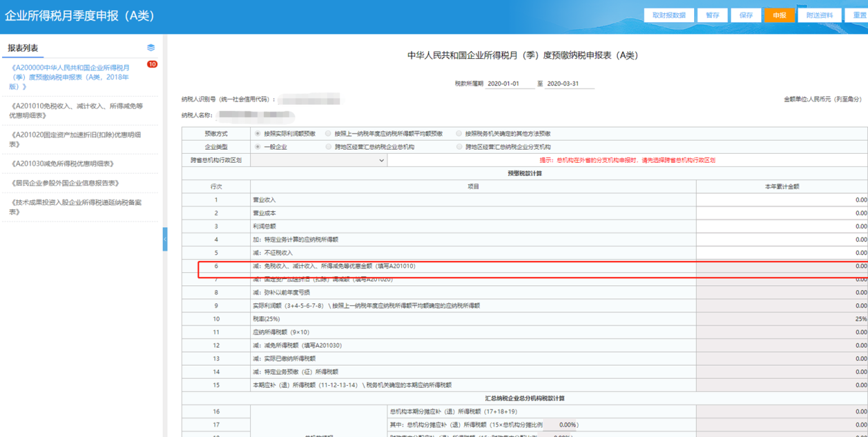Open 居民企业参股外国企业信息报告表
The image size is (868, 437).
(65, 184)
